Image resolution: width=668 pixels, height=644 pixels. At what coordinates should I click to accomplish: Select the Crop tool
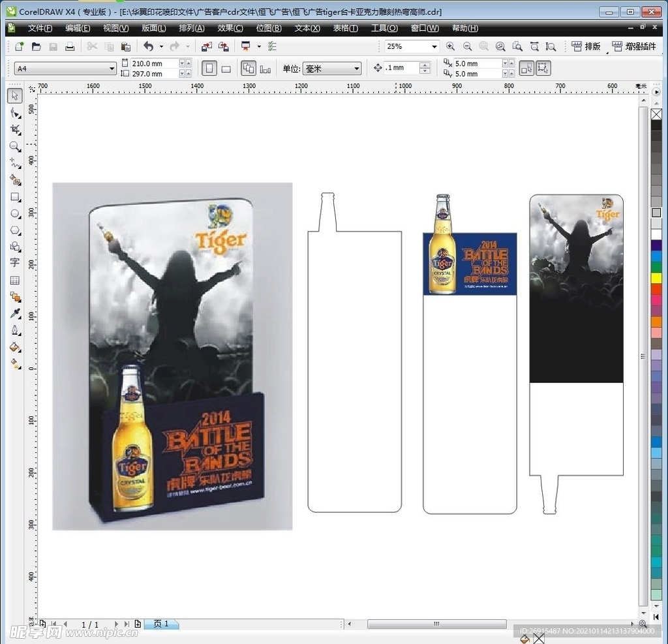pos(15,130)
